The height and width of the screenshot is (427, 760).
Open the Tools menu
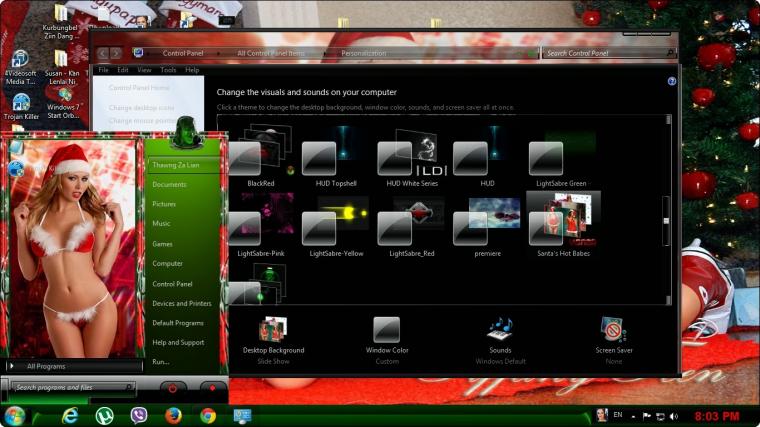[x=168, y=70]
